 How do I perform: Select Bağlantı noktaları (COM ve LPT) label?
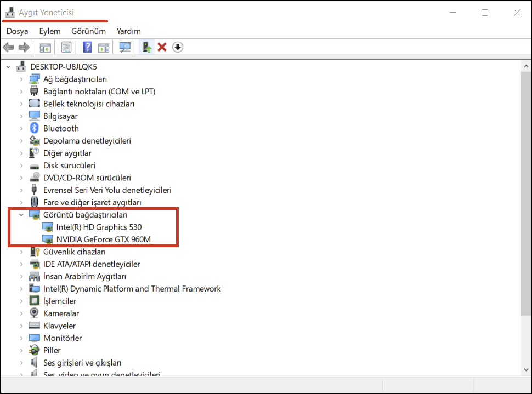pos(99,92)
